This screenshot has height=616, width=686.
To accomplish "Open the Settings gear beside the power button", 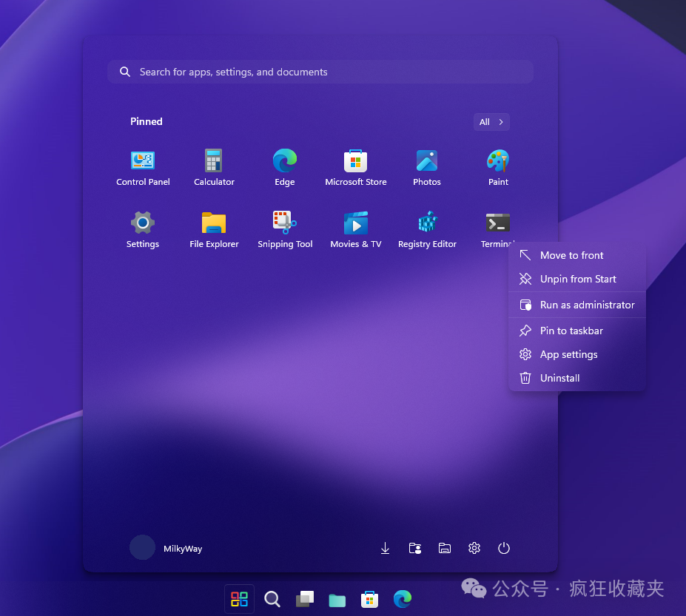I will tap(474, 548).
